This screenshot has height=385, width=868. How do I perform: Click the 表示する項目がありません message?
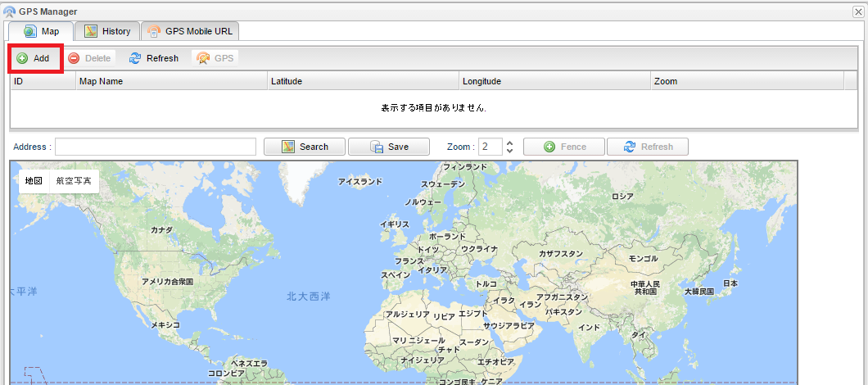(434, 108)
